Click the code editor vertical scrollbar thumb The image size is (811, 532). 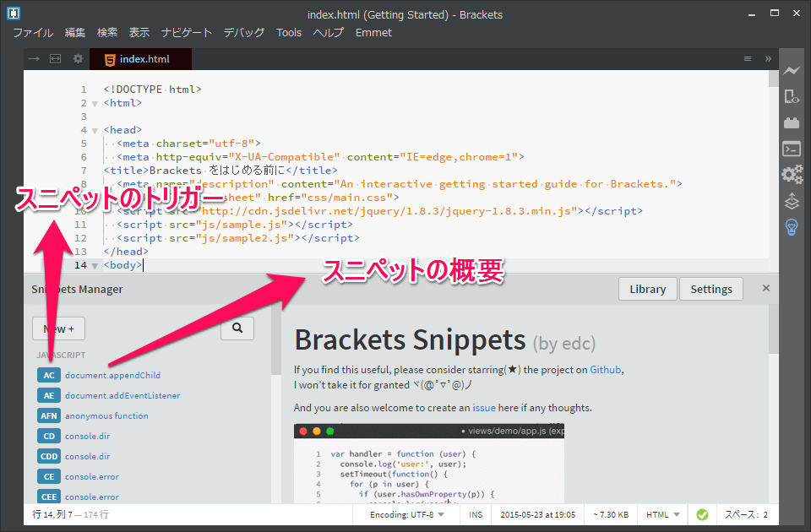click(x=773, y=79)
